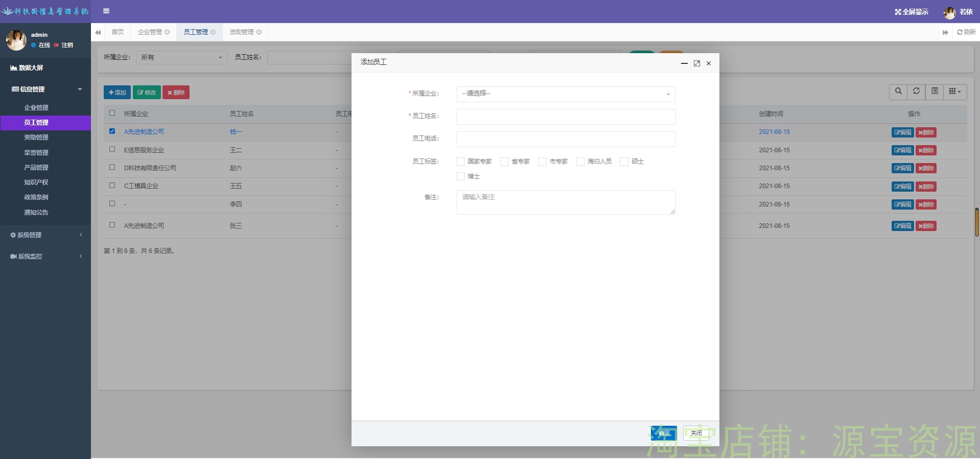
Task: Toggle the select-all checkbox in table header
Action: pos(112,113)
